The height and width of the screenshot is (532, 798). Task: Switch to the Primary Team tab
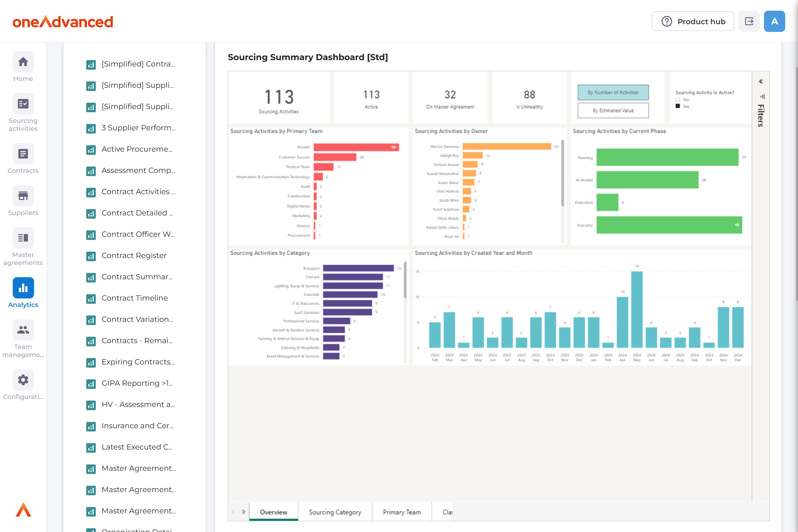[401, 512]
